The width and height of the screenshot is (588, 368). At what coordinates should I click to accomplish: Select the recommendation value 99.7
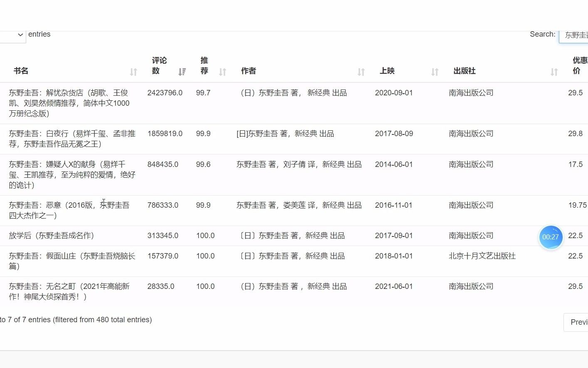point(203,93)
